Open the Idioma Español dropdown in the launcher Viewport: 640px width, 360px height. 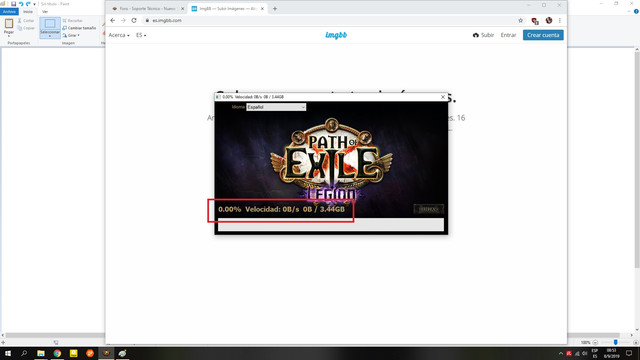coord(276,107)
